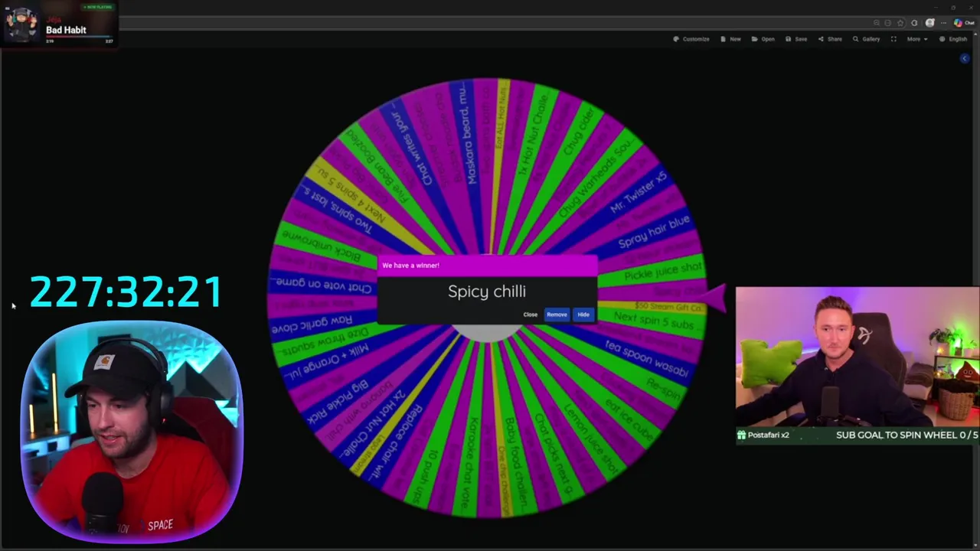Click the 'Spicy chilli' winner text
980x551 pixels.
point(487,292)
